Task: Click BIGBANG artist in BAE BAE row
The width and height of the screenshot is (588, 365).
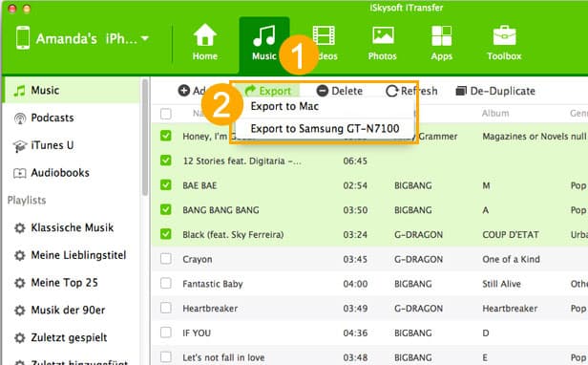Action: (413, 185)
